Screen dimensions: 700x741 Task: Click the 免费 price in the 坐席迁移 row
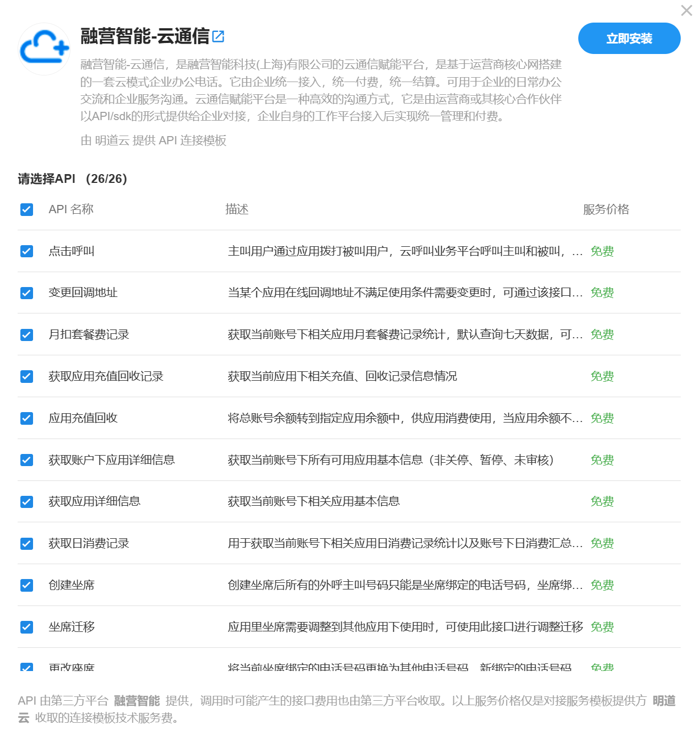click(602, 627)
